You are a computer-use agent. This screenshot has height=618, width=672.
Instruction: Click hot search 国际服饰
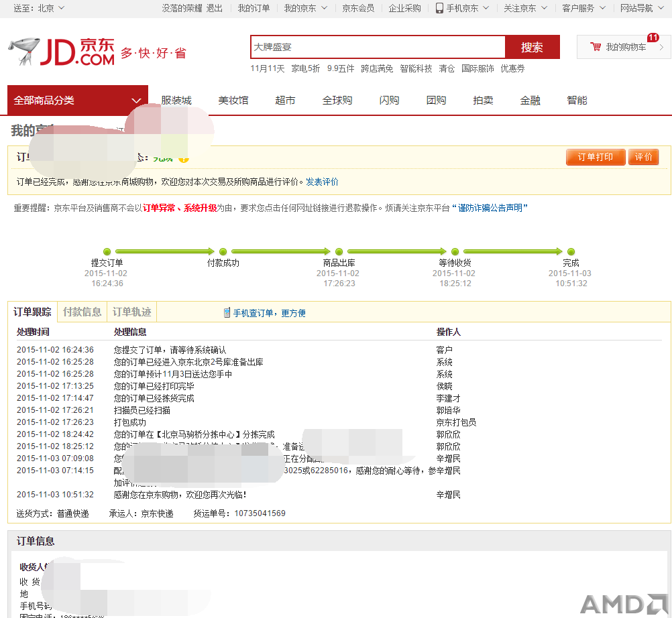point(478,68)
